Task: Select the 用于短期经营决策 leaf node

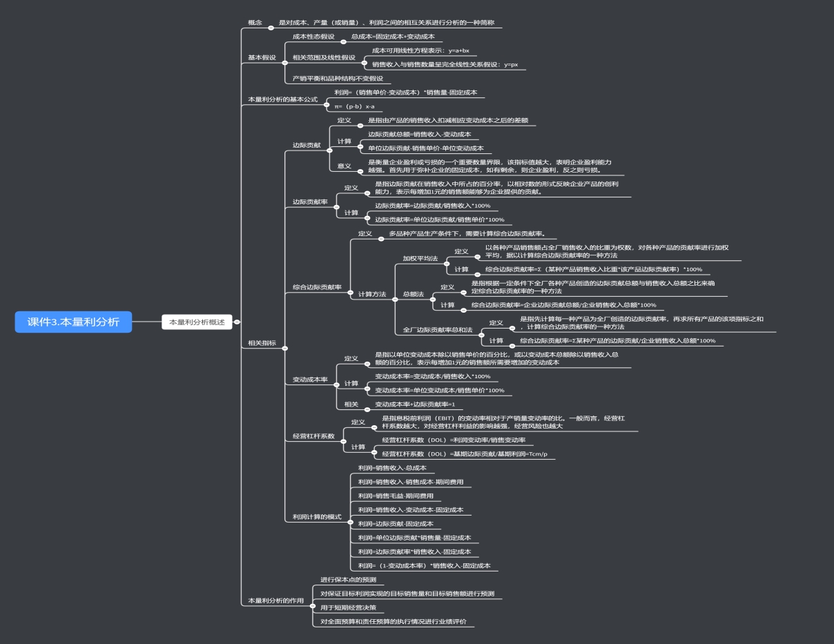Action: point(348,607)
